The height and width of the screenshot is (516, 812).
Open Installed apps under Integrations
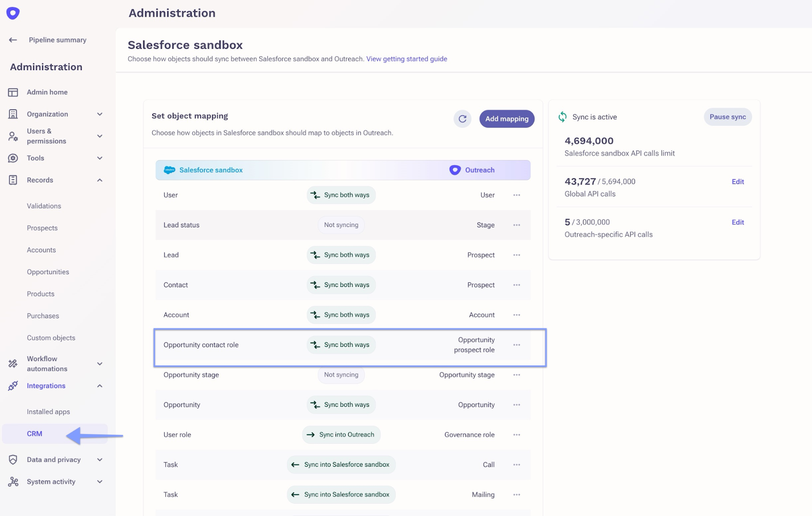(49, 412)
